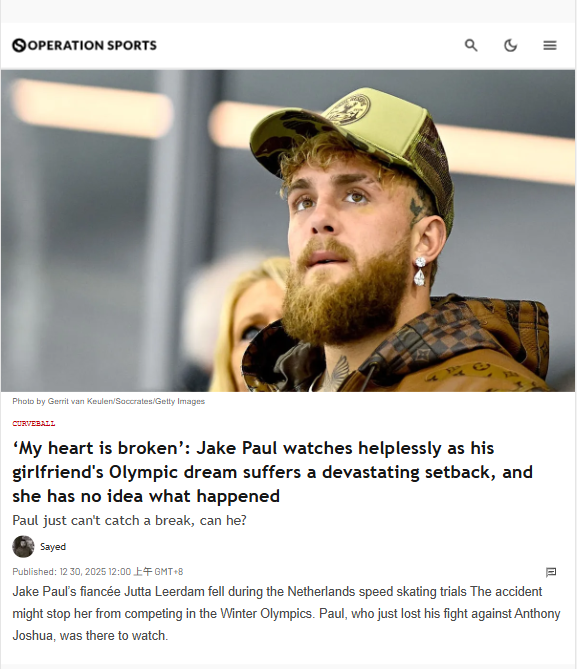577x669 pixels.
Task: Open the hamburger menu icon
Action: [550, 45]
